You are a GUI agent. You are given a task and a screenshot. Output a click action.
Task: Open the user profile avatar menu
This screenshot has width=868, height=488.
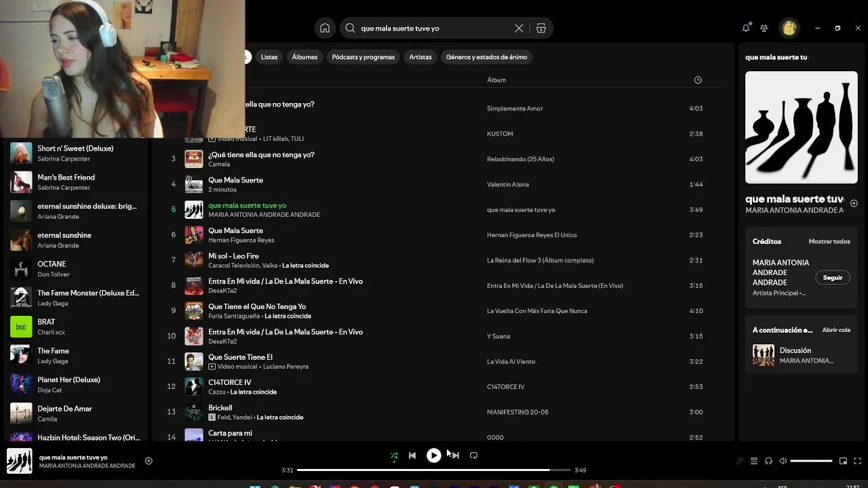[x=789, y=28]
